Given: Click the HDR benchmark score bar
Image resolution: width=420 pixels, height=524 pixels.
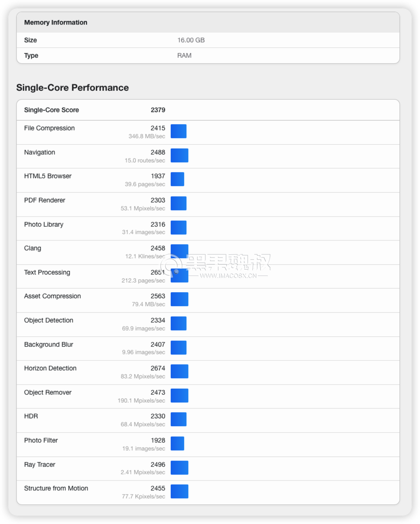Looking at the screenshot, I should 178,419.
